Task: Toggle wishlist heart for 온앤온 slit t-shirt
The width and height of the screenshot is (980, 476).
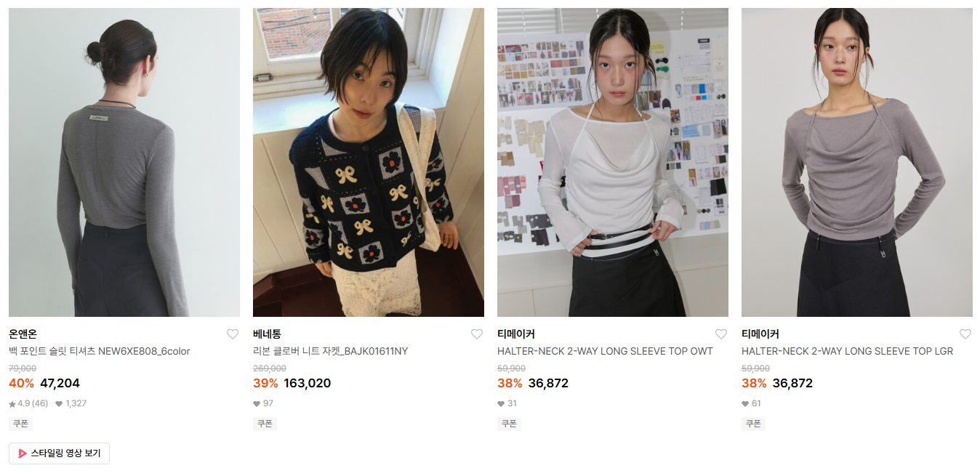Action: point(233,334)
